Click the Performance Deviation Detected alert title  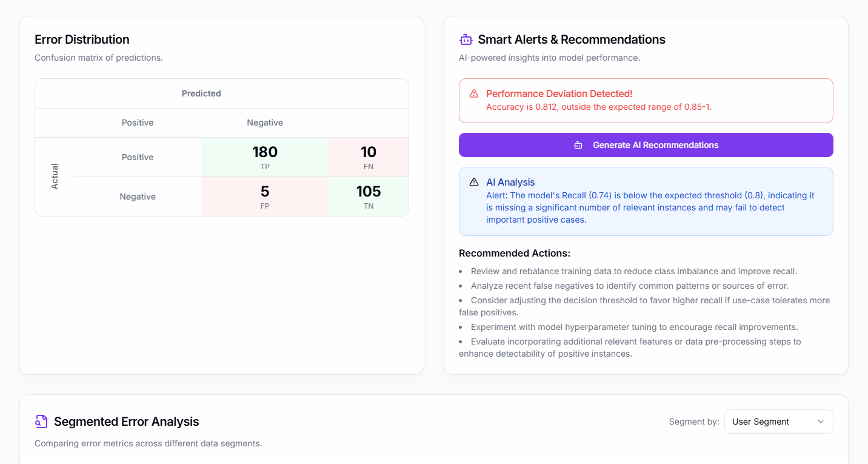(559, 93)
